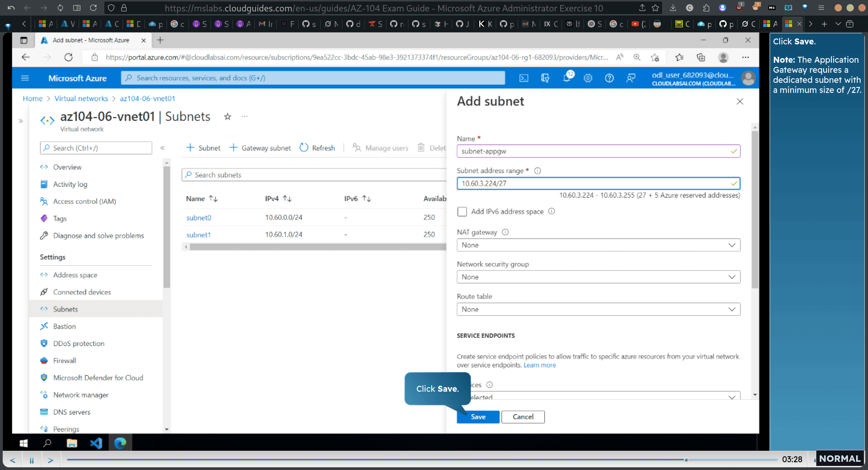Click the subnet Name input field
Screen dimensions: 868x470
[x=598, y=151]
